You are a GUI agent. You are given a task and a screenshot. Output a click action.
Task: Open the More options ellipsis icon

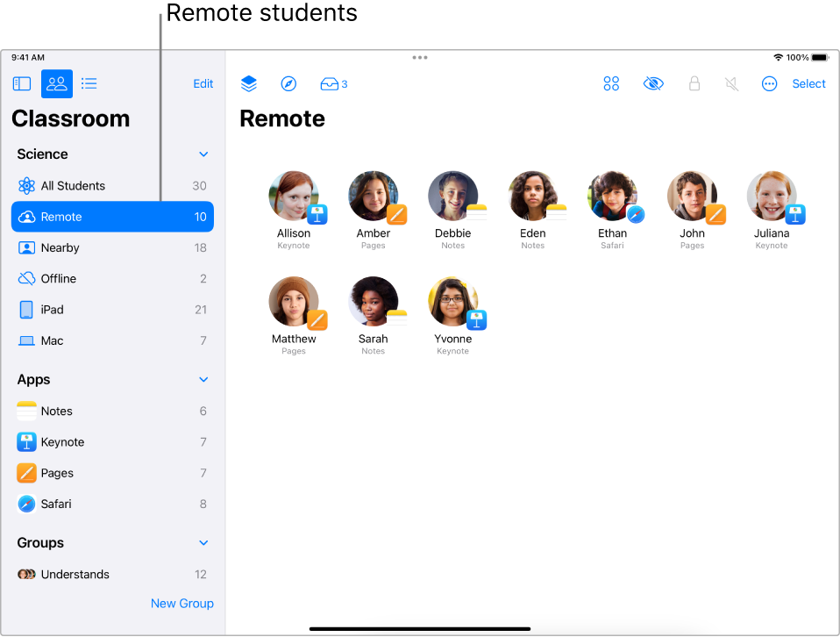click(769, 83)
